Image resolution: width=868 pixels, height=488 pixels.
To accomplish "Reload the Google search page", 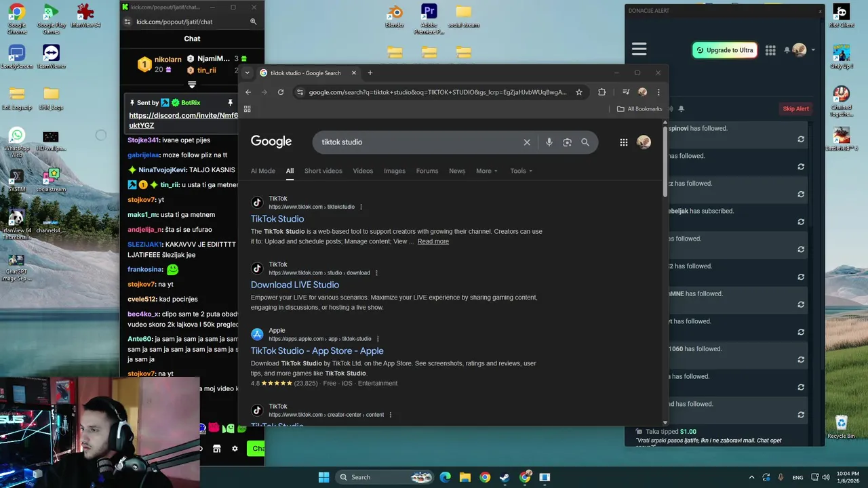I will (281, 92).
